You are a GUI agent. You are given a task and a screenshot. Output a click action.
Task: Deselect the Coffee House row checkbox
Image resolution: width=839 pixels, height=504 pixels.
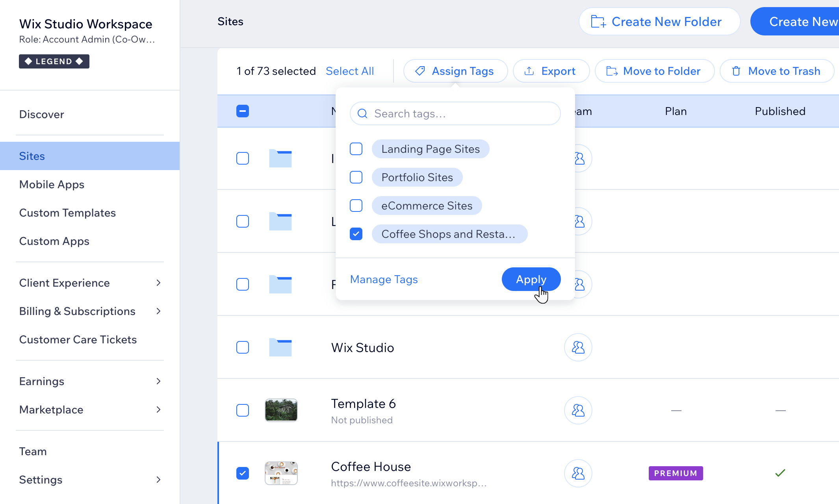[243, 473]
